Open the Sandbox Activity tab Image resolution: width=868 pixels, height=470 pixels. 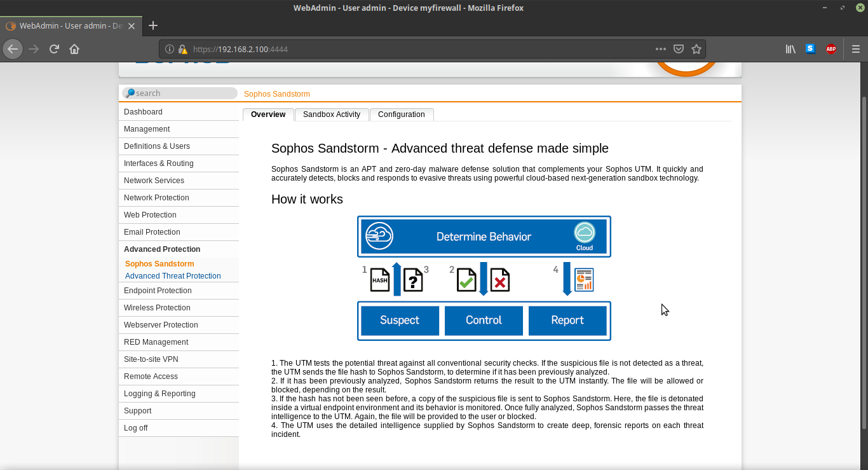pos(332,114)
